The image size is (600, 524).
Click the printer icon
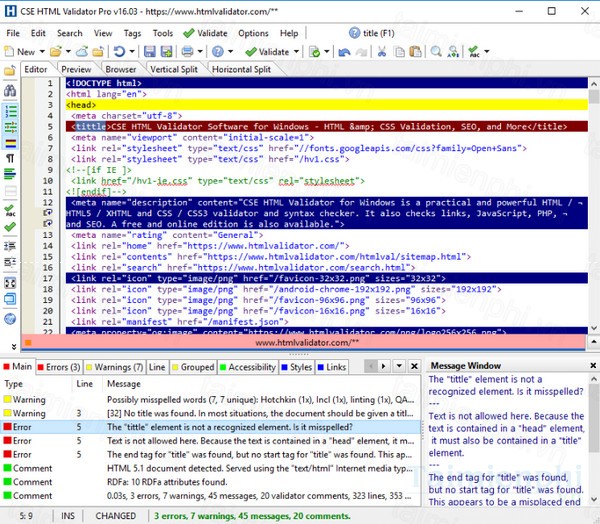click(x=188, y=52)
